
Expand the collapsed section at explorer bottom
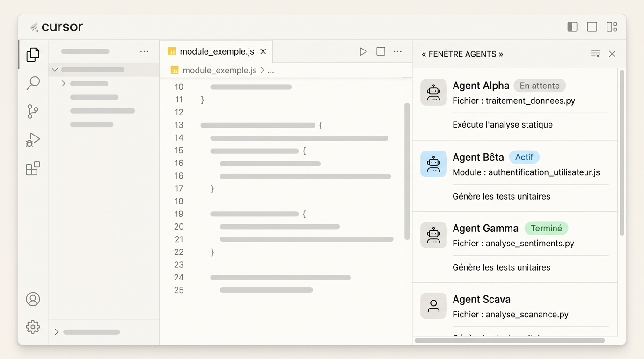pyautogui.click(x=57, y=332)
